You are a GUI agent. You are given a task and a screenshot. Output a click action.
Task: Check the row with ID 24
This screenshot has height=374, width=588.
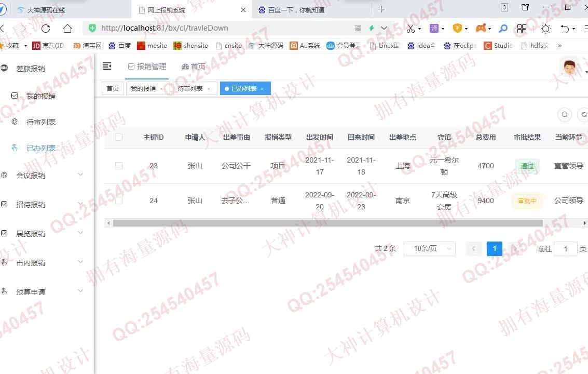(119, 201)
